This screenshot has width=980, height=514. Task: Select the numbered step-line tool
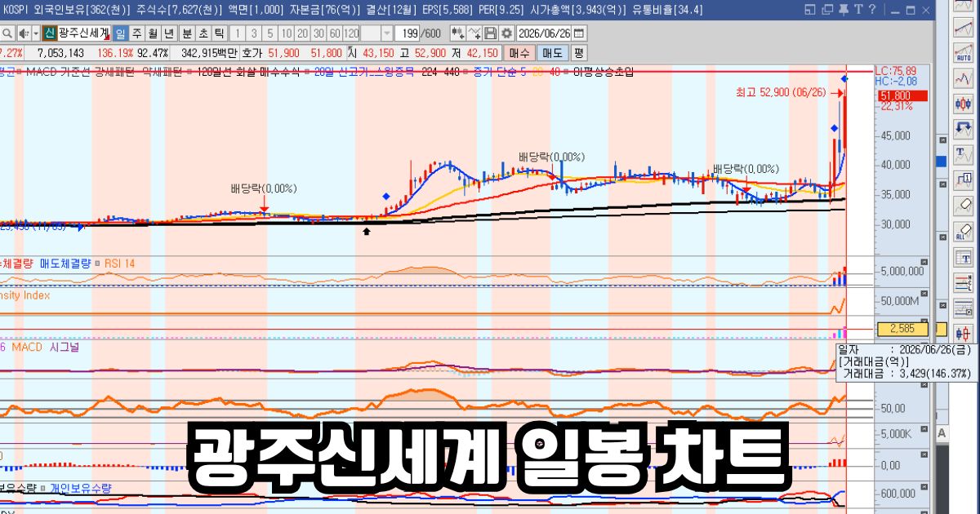tap(964, 179)
